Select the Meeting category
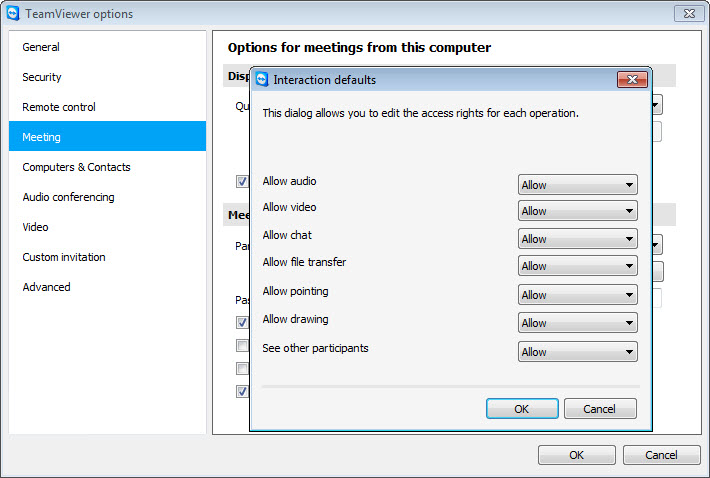This screenshot has width=710, height=478. point(107,136)
